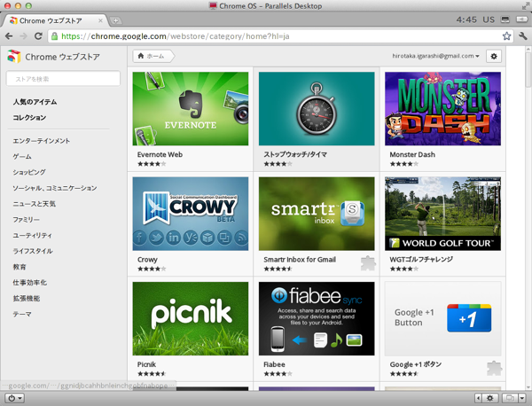Click Google +1 extension puzzle icon
This screenshot has width=532, height=406.
[x=494, y=369]
